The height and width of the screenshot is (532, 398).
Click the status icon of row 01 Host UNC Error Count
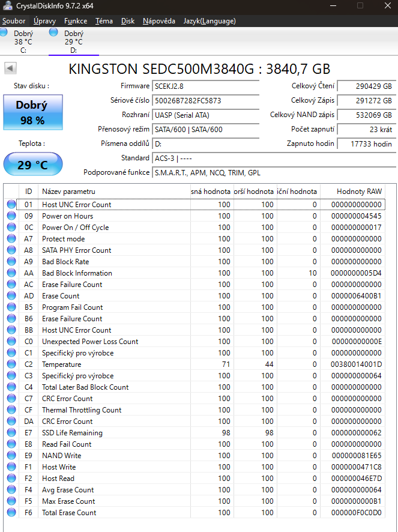click(11, 204)
